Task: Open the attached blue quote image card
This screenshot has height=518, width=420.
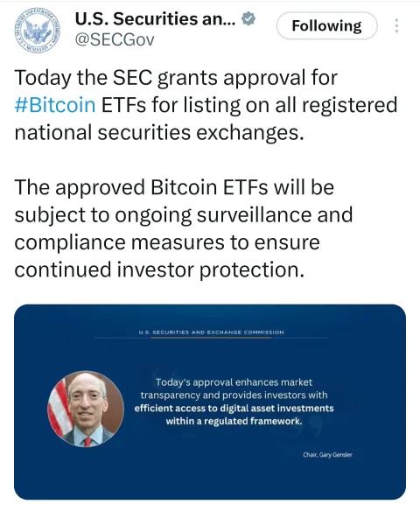Action: pos(210,402)
